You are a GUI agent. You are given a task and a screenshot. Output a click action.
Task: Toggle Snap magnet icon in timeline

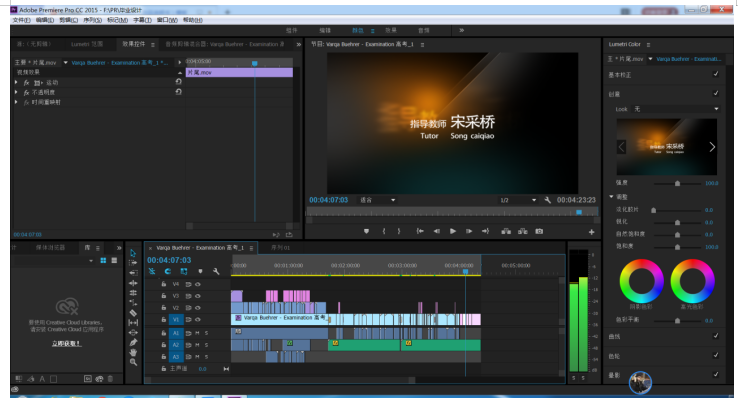click(168, 271)
